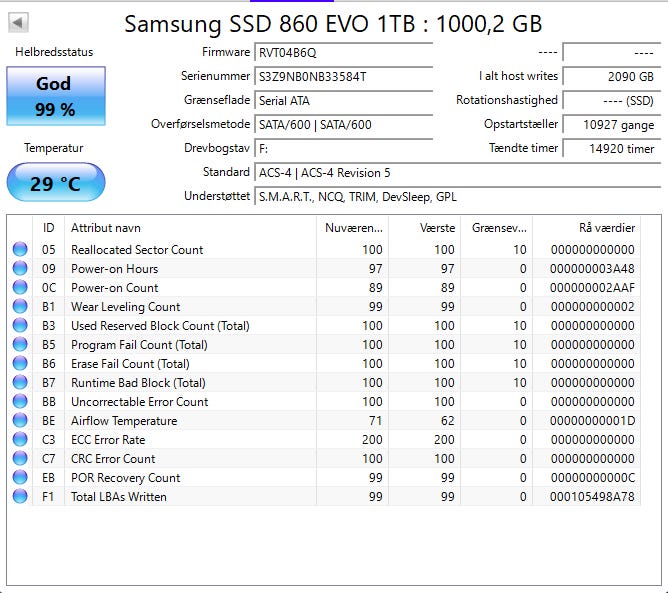Select raw value 00000000000C

(x=592, y=478)
